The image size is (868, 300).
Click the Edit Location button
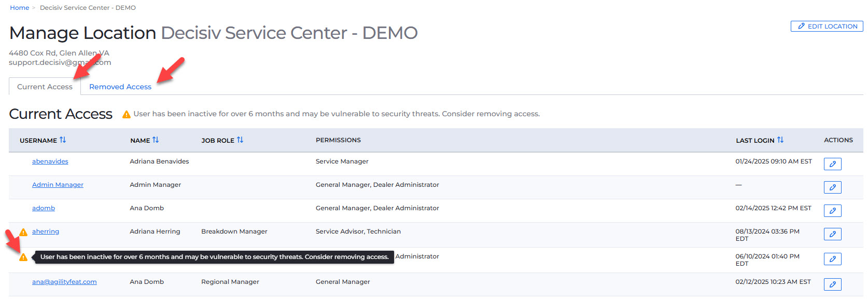click(x=827, y=26)
